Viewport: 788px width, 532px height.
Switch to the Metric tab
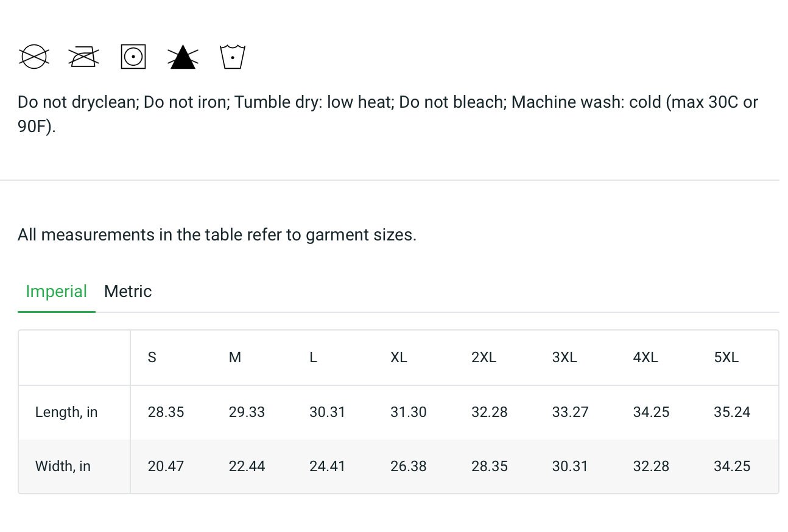tap(128, 291)
